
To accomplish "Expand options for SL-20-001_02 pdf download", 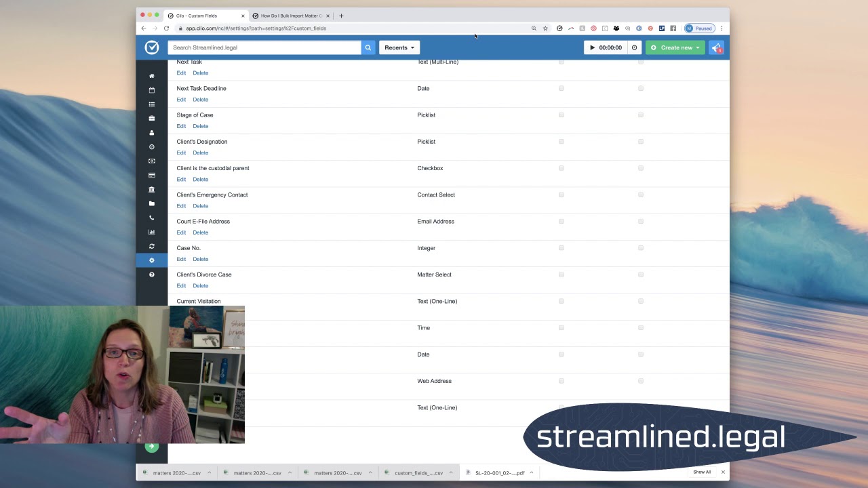I will 532,473.
